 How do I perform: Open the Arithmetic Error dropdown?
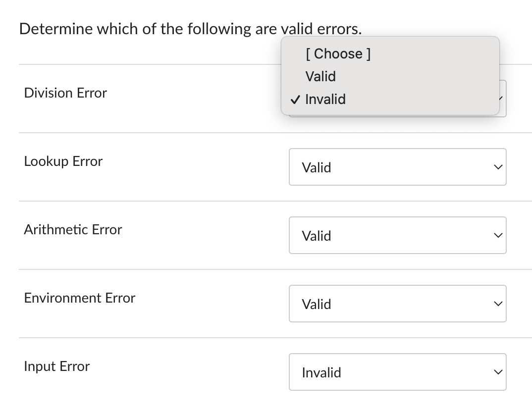(397, 235)
